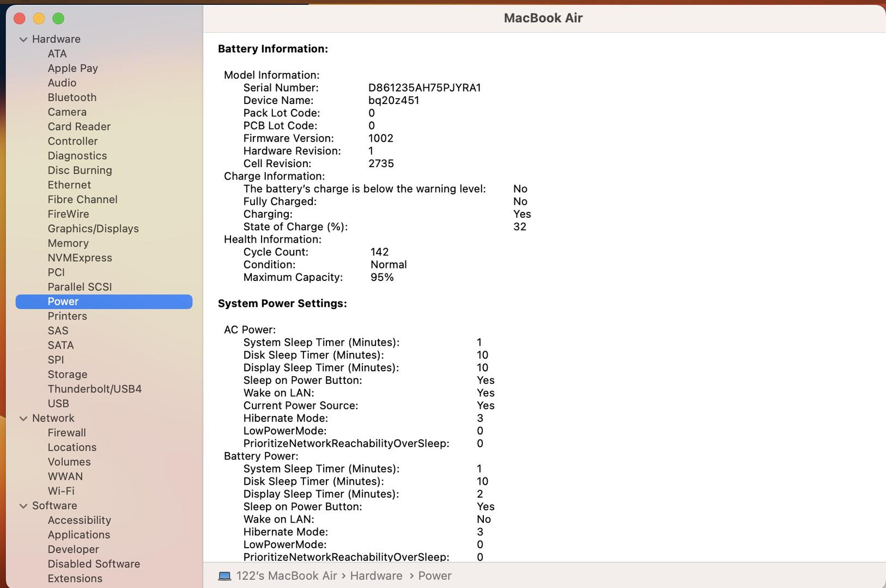
Task: Collapse the Network section chevron
Action: tap(23, 418)
